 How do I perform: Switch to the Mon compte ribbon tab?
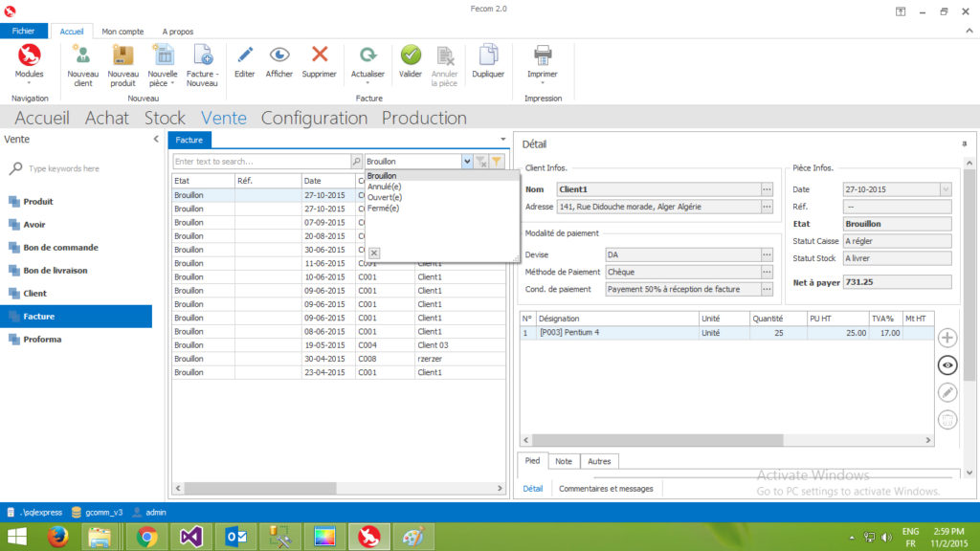click(122, 32)
